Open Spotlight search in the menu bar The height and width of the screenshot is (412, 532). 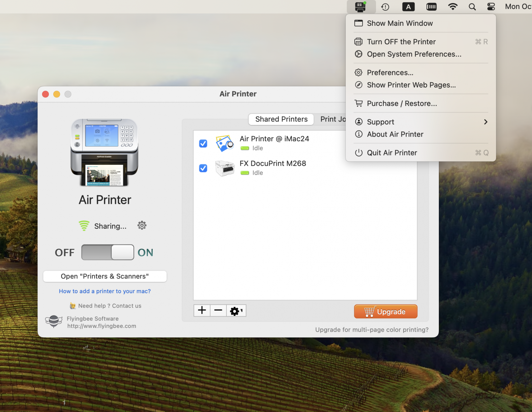point(472,7)
